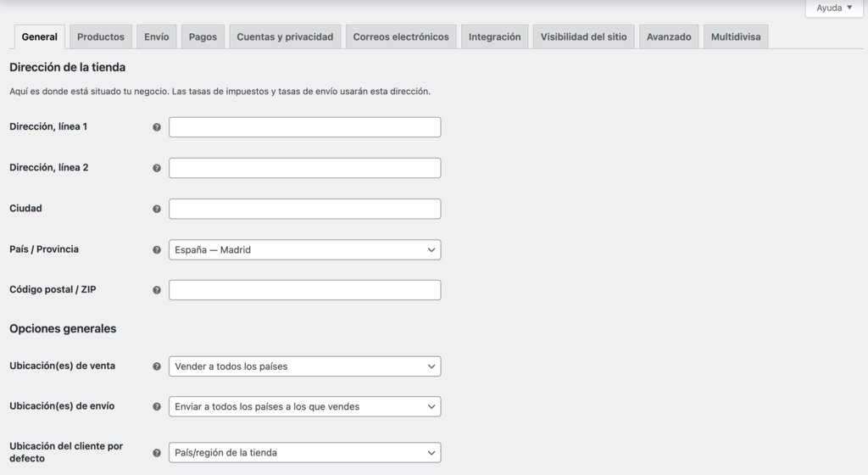The image size is (868, 475).
Task: Click help icon beside Dirección, línea 1
Action: pyautogui.click(x=157, y=127)
